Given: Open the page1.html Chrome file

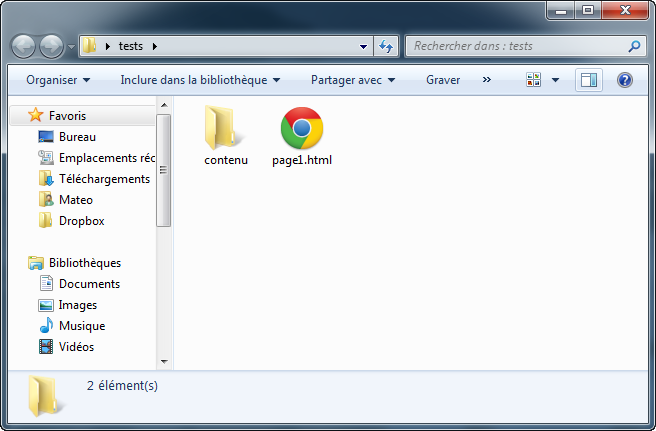Looking at the screenshot, I should (x=301, y=137).
